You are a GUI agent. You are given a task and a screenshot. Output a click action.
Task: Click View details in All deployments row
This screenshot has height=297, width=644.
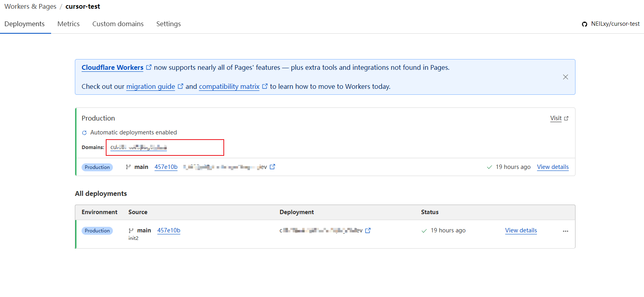pos(521,230)
